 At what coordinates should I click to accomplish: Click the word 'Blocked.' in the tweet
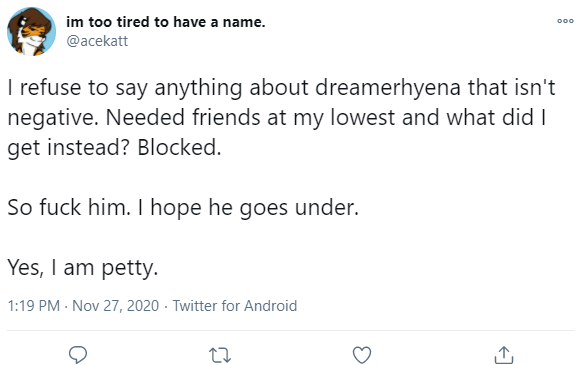point(180,147)
